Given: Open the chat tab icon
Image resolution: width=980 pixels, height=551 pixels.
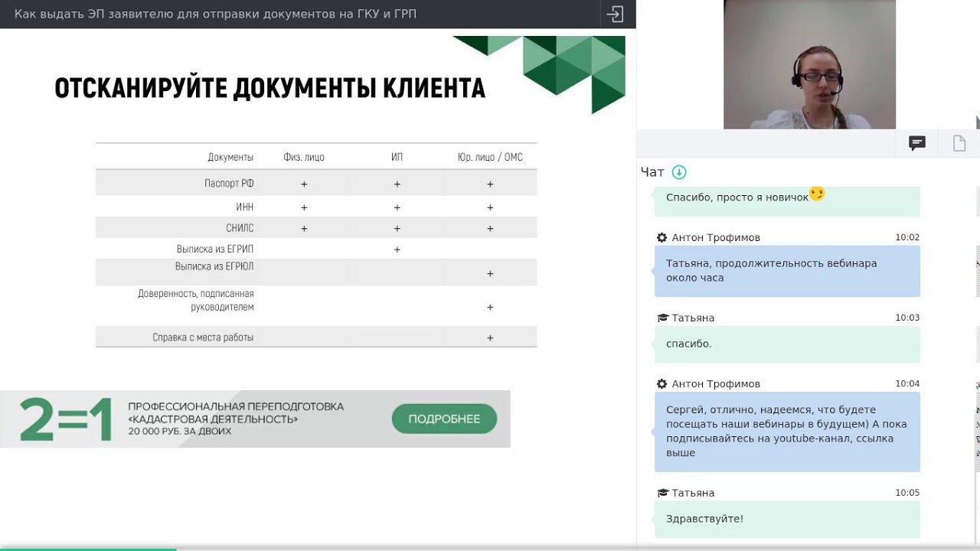Looking at the screenshot, I should pyautogui.click(x=916, y=143).
